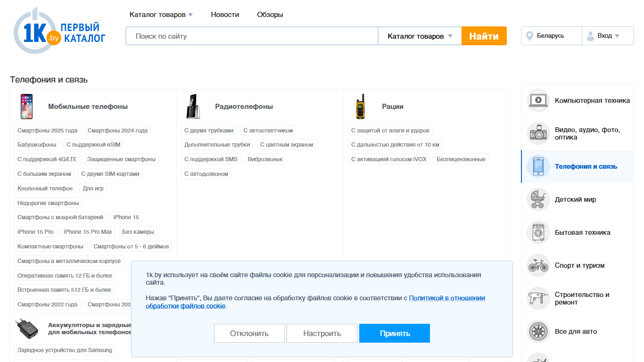Select the Без камеры tag

pos(138,232)
